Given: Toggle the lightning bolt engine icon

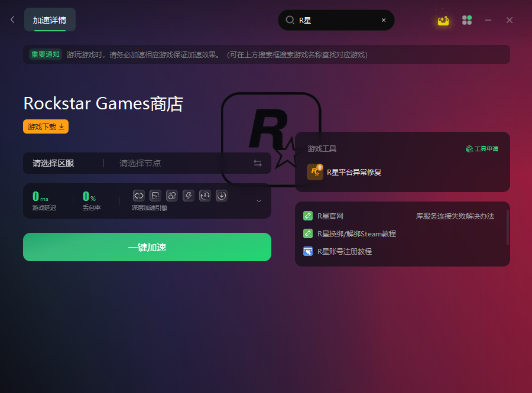Looking at the screenshot, I should point(189,196).
